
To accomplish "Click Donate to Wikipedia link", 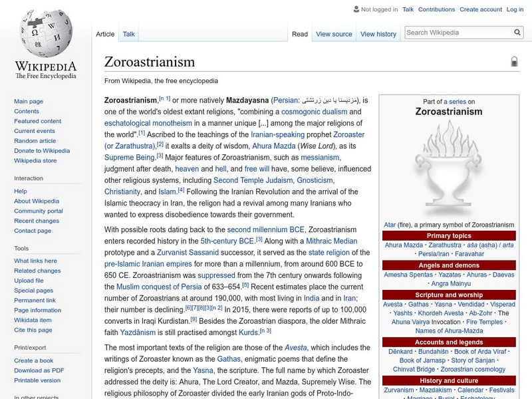I will (x=42, y=150).
